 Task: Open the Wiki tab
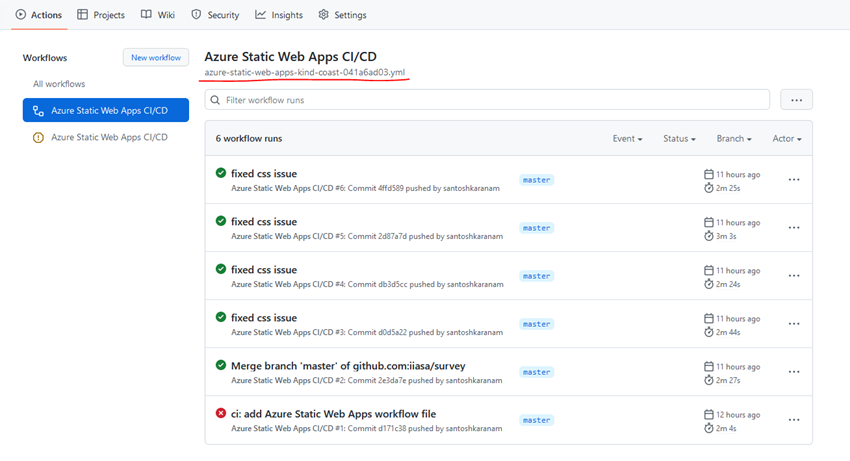(158, 15)
